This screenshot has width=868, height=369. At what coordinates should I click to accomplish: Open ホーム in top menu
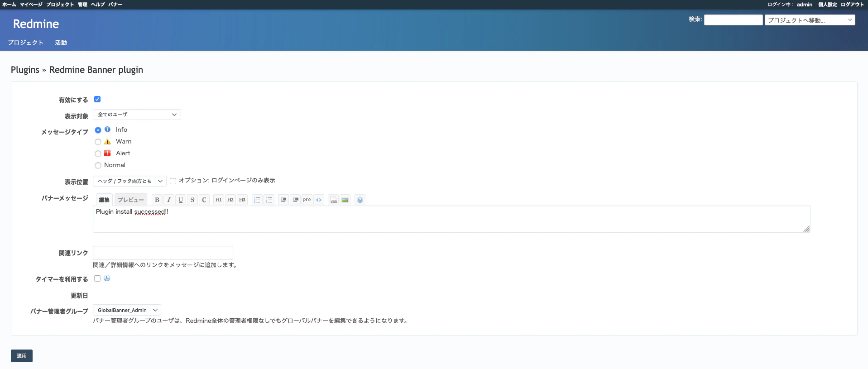pyautogui.click(x=9, y=5)
